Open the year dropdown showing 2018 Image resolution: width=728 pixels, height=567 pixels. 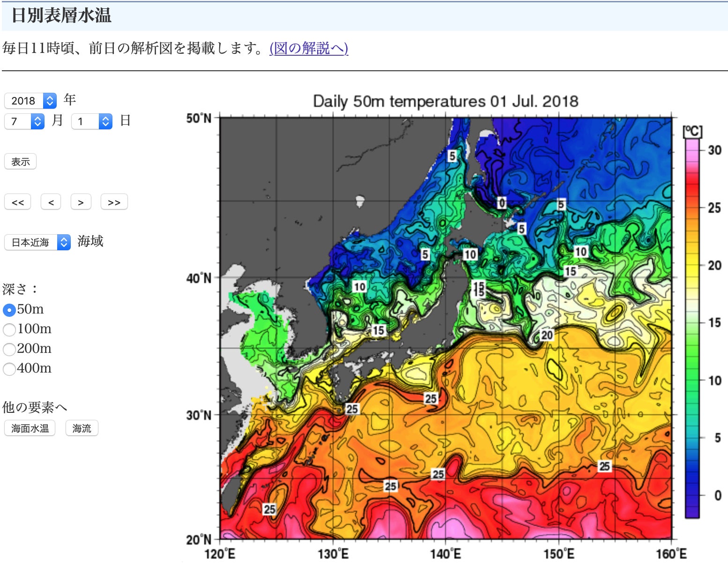pyautogui.click(x=30, y=101)
